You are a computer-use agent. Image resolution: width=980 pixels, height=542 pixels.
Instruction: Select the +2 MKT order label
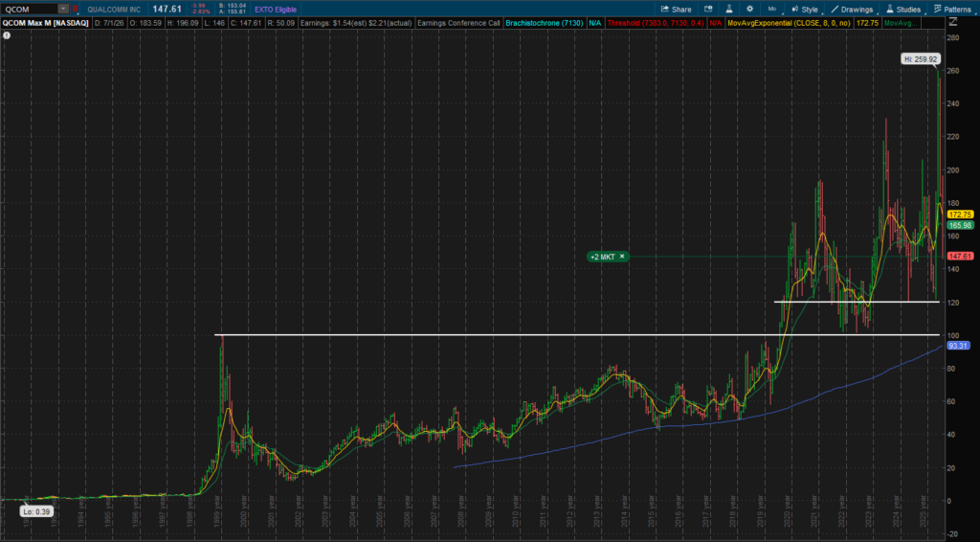point(603,257)
